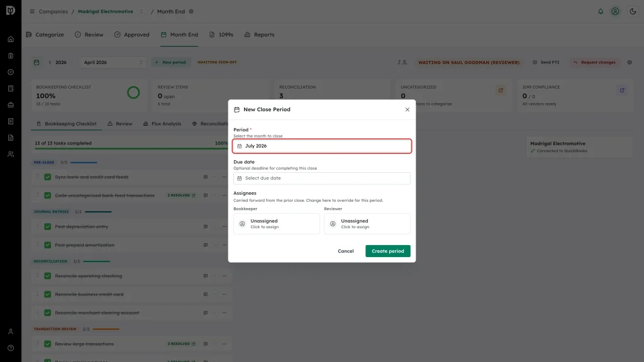Open comments on Reconcile operating checking

coord(206,276)
